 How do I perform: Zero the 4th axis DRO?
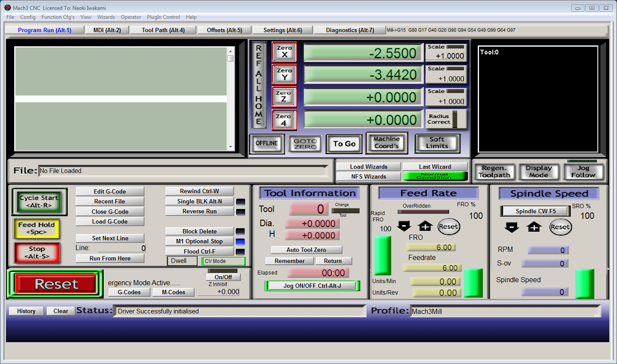tap(284, 119)
